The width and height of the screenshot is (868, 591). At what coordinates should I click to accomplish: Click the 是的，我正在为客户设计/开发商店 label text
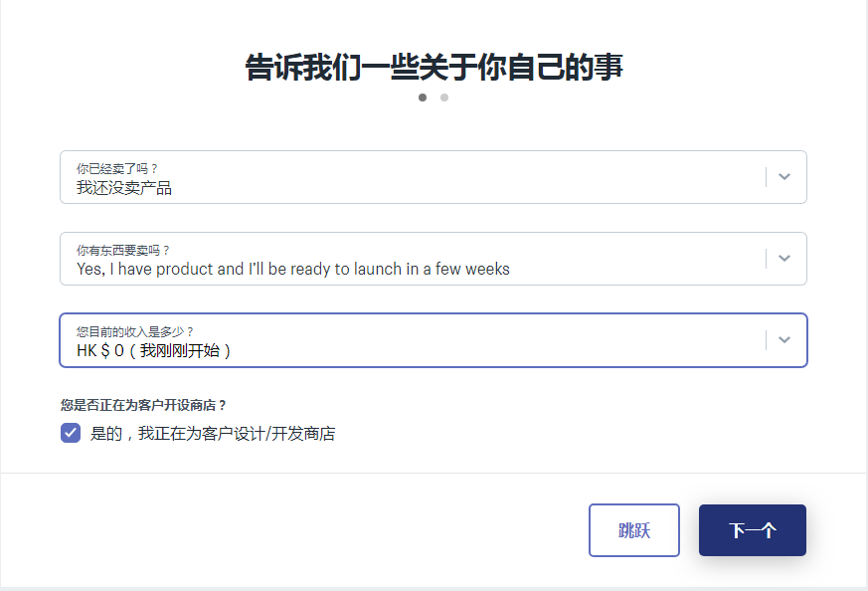tap(213, 434)
